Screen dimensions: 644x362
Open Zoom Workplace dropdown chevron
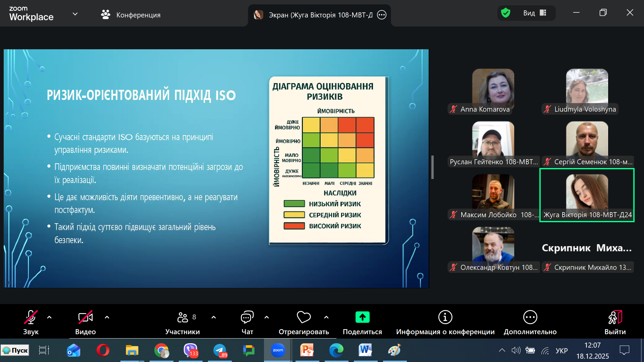tap(75, 14)
